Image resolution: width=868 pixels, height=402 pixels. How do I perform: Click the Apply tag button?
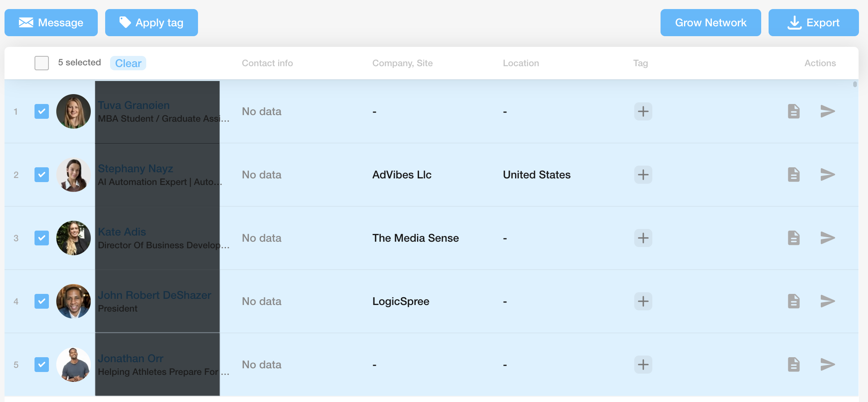(x=151, y=23)
